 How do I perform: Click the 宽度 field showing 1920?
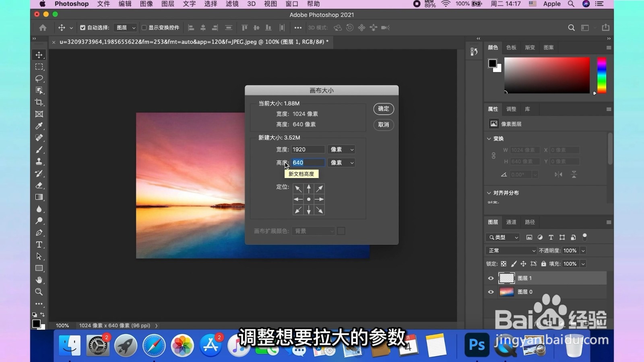(x=308, y=150)
